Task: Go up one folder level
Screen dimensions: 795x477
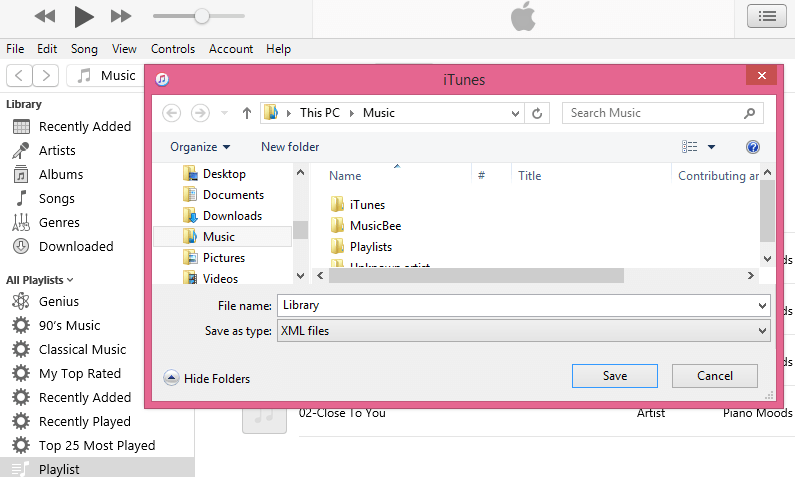Action: tap(247, 113)
